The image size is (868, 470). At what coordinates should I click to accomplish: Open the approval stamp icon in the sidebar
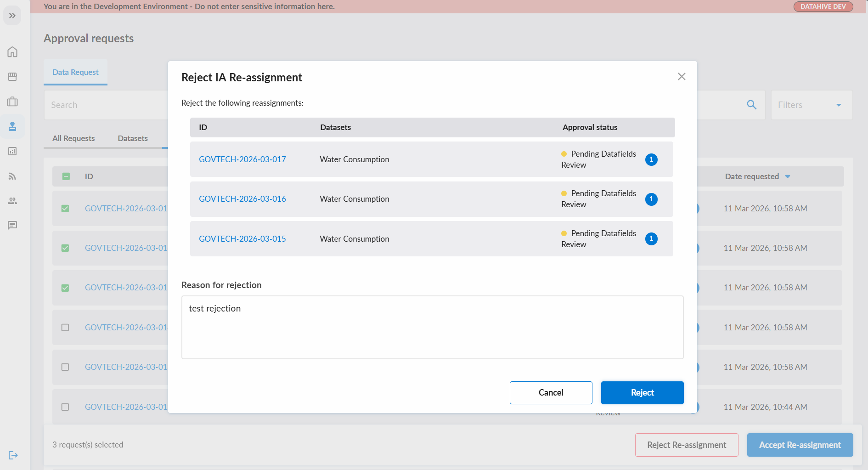tap(12, 126)
